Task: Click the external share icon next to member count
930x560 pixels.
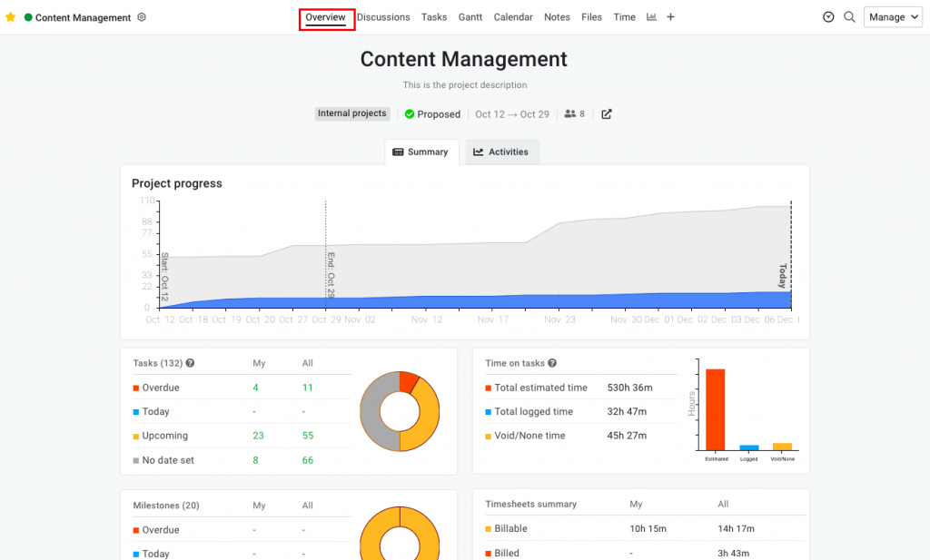Action: (605, 113)
